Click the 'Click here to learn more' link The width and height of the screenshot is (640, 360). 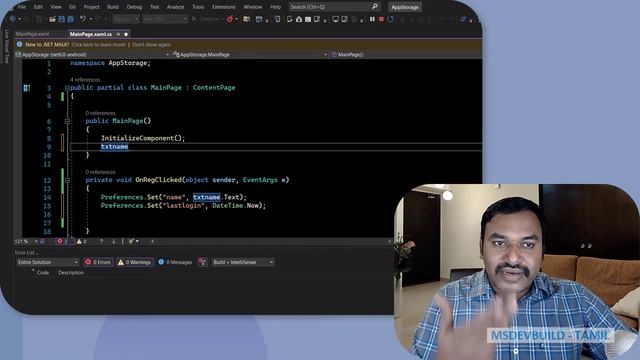pyautogui.click(x=98, y=44)
